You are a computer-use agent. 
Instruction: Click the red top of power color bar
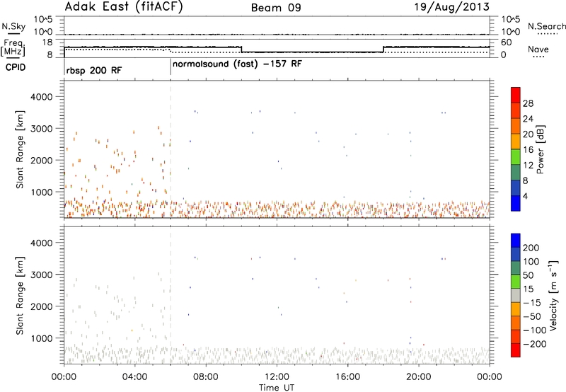tap(516, 95)
